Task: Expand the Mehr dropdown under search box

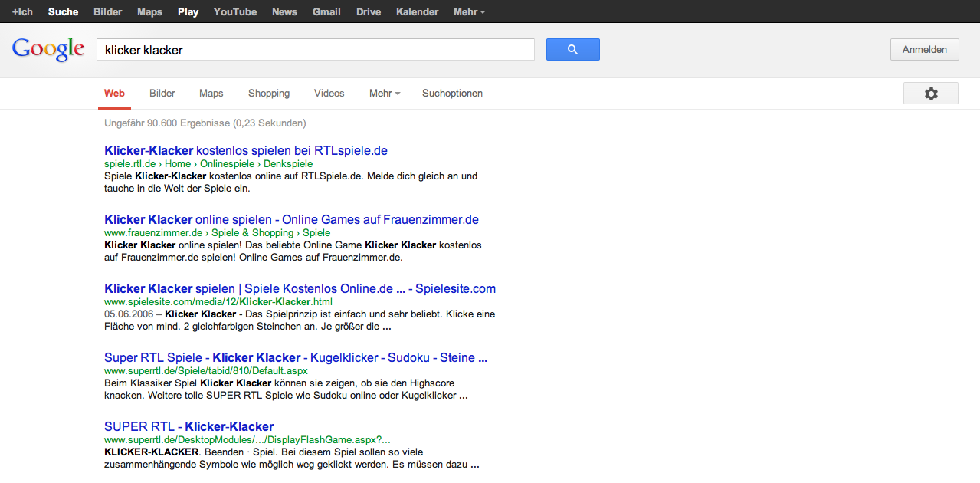Action: [385, 94]
